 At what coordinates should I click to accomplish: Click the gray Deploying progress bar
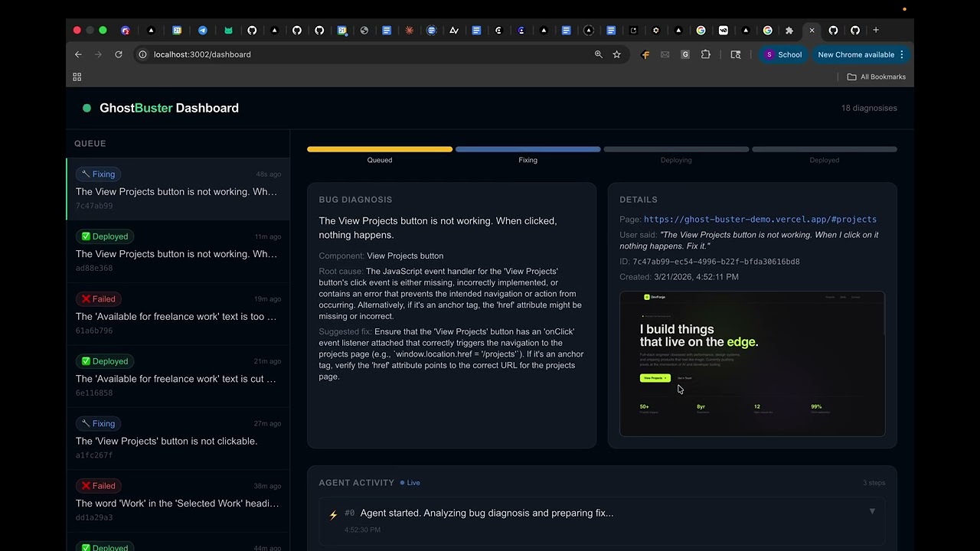click(676, 149)
